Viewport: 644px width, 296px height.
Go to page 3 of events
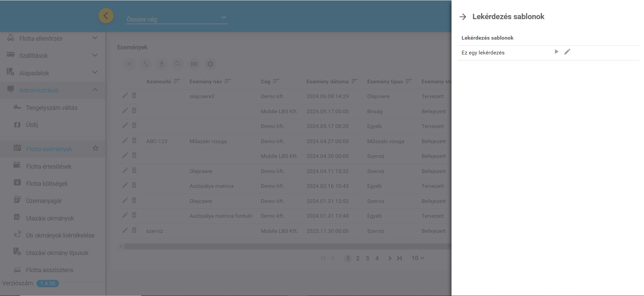click(x=367, y=258)
